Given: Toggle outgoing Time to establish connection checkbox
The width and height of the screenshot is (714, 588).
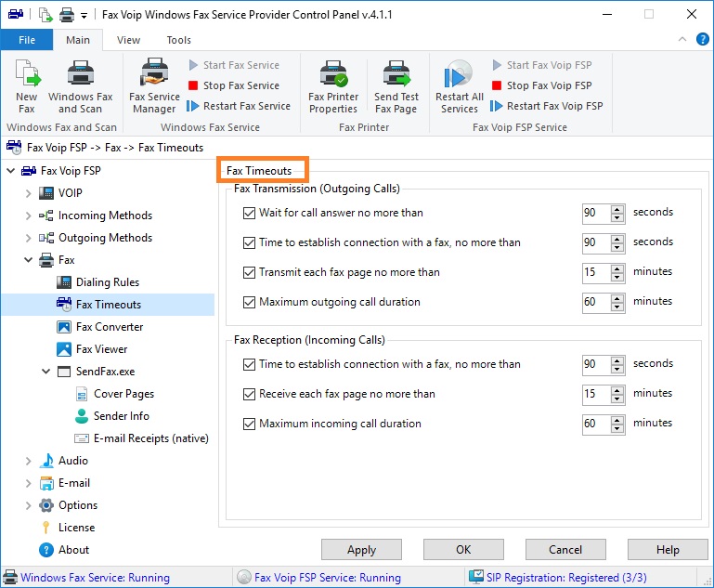Looking at the screenshot, I should (x=249, y=242).
